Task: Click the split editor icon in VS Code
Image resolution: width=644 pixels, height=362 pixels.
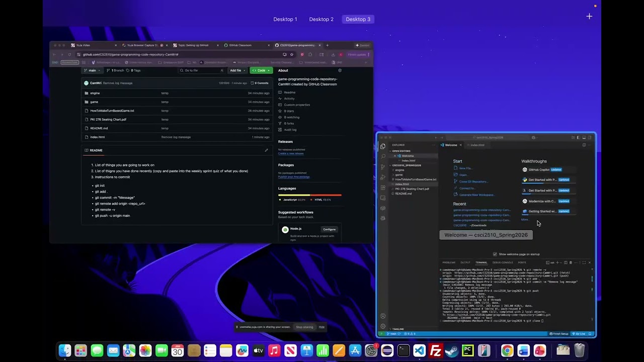Action: pos(584,145)
